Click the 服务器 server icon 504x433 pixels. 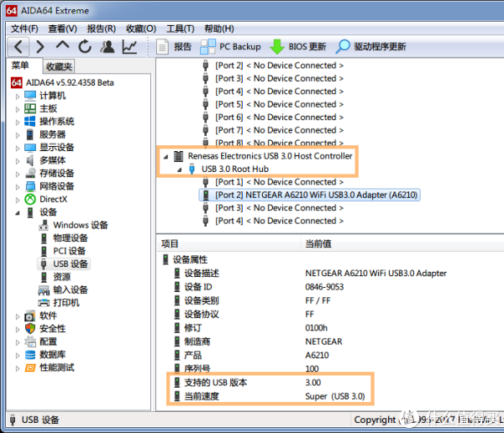pos(30,134)
